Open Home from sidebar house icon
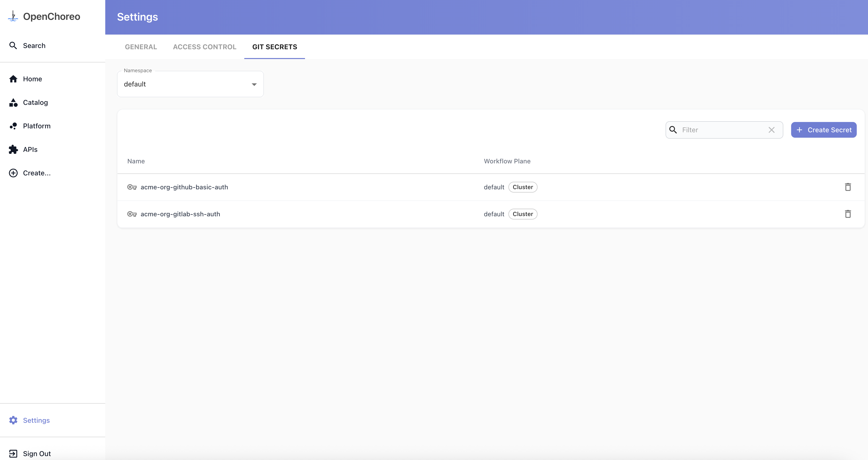The width and height of the screenshot is (868, 460). 13,79
